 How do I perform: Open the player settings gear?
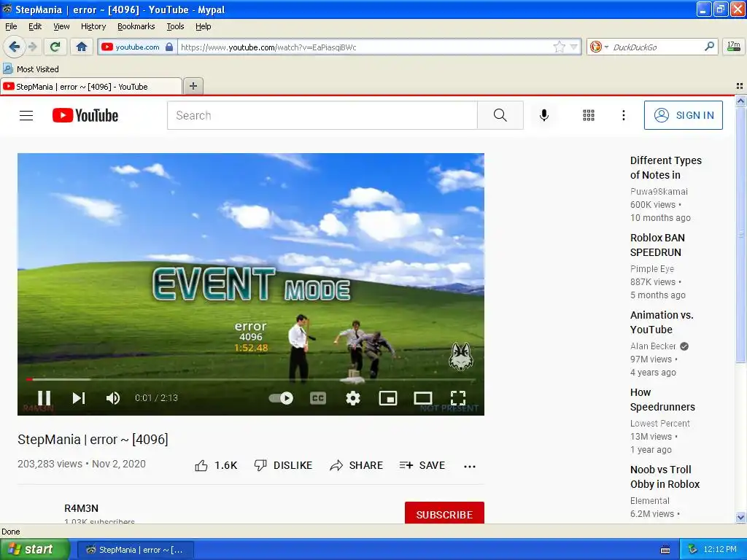[353, 397]
